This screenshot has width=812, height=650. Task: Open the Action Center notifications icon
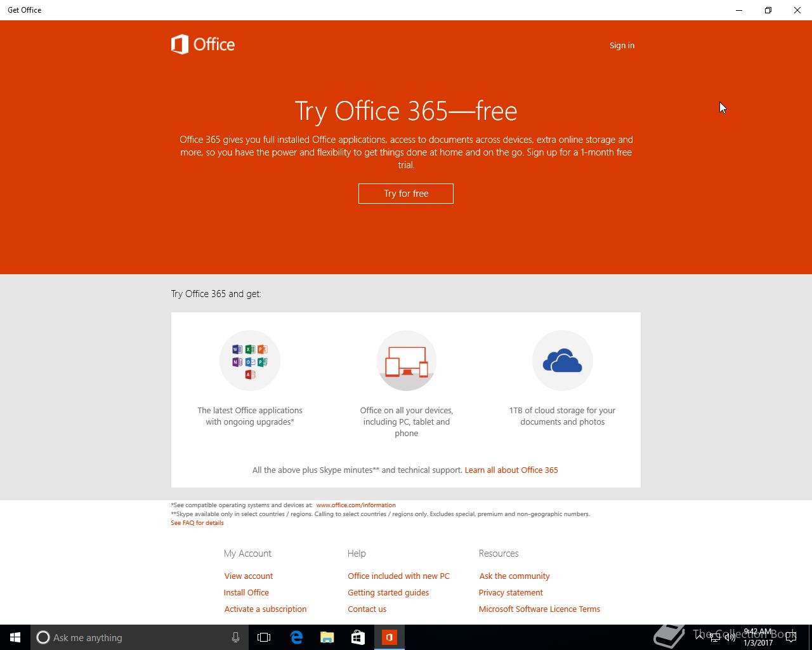(x=791, y=638)
